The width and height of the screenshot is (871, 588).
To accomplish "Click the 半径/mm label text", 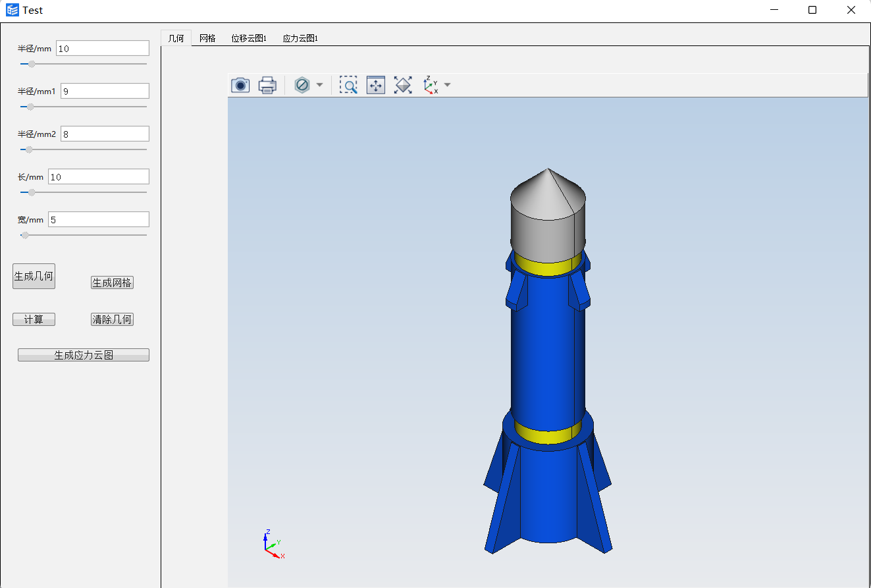I will [x=35, y=49].
